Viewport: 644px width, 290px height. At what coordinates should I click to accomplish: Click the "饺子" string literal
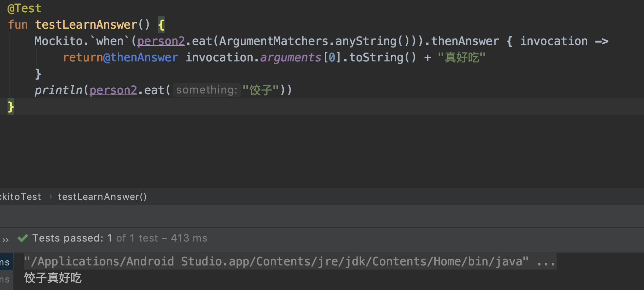(x=261, y=90)
